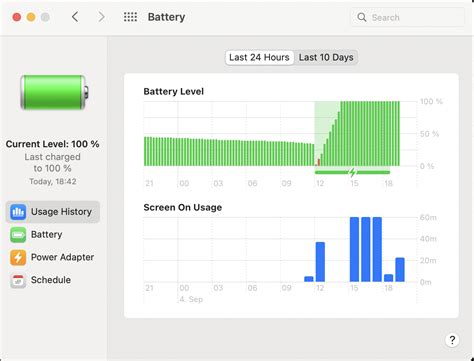Switch to Last 10 Days view
Screen dimensions: 474x361
[326, 57]
